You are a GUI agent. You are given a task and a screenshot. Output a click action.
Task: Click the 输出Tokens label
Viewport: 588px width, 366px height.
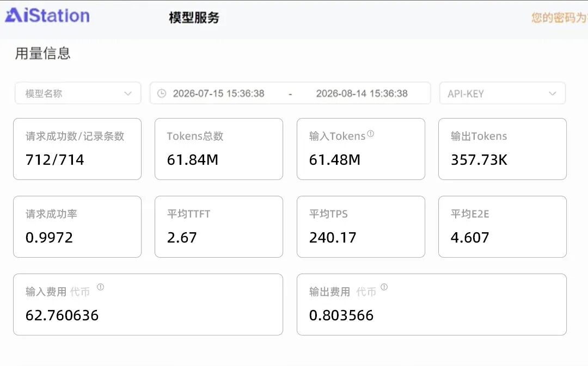coord(479,136)
